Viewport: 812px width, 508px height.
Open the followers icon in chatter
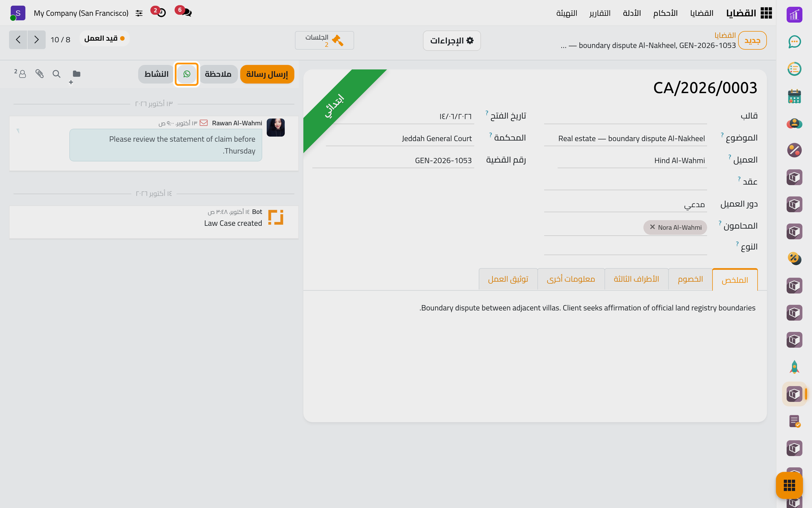(x=20, y=74)
